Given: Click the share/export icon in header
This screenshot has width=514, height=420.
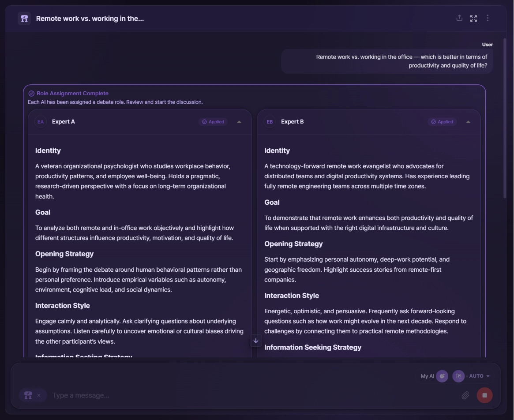Looking at the screenshot, I should pyautogui.click(x=459, y=18).
